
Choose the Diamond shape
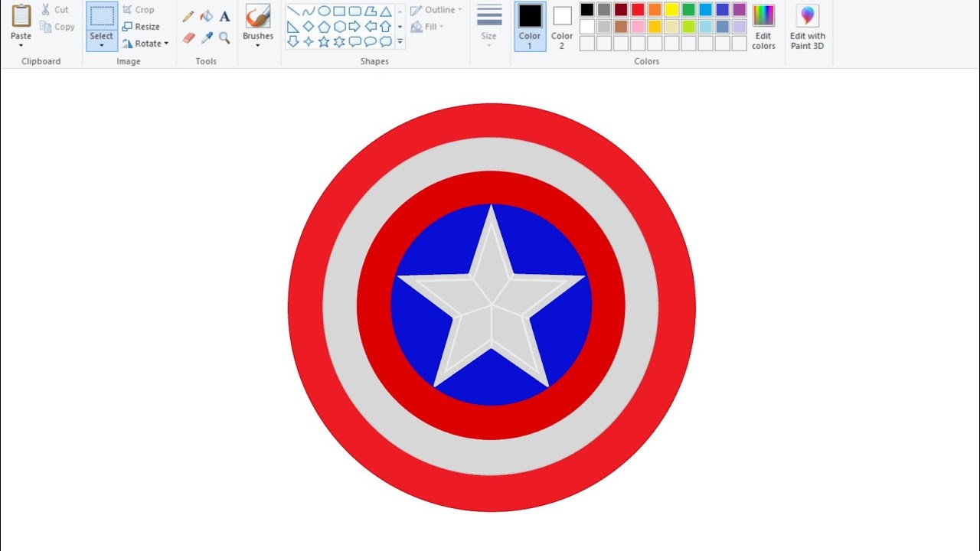pos(309,26)
